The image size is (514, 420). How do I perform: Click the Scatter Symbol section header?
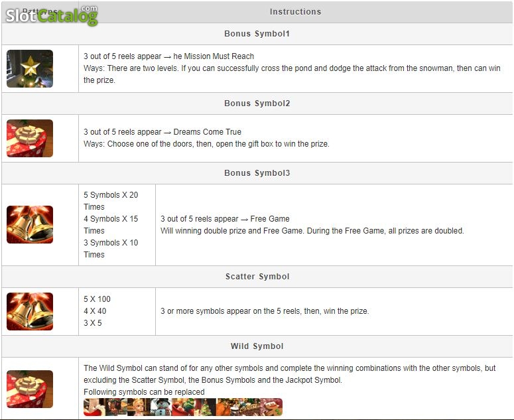click(257, 277)
